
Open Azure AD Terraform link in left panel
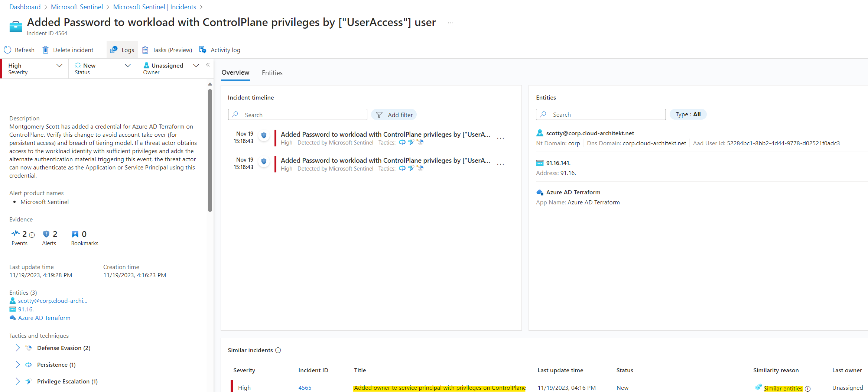pos(44,318)
